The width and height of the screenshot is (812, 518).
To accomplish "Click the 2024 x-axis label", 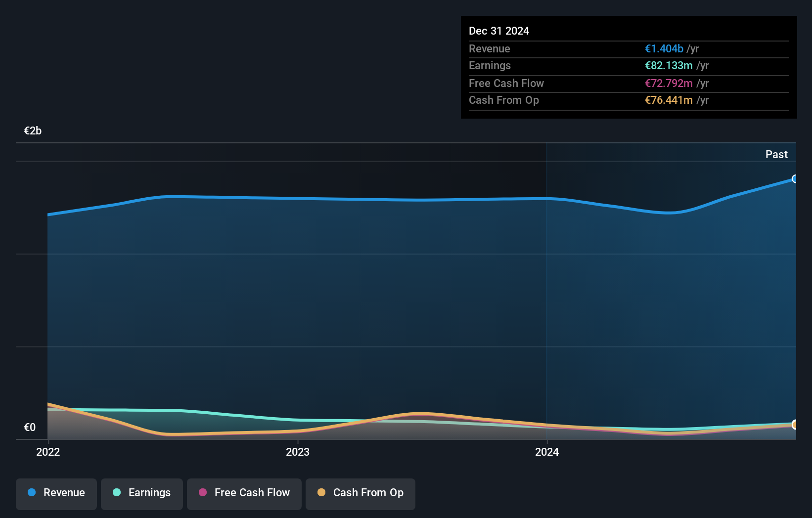I will tap(547, 452).
